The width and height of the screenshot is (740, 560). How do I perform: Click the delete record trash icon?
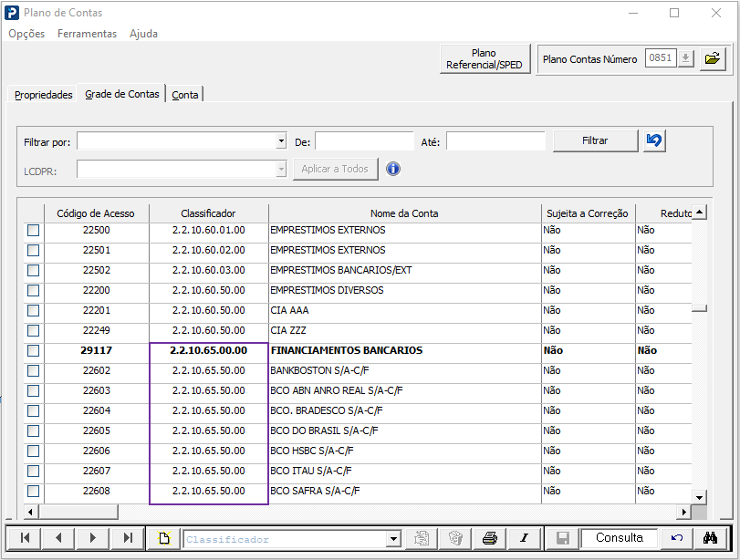[455, 538]
